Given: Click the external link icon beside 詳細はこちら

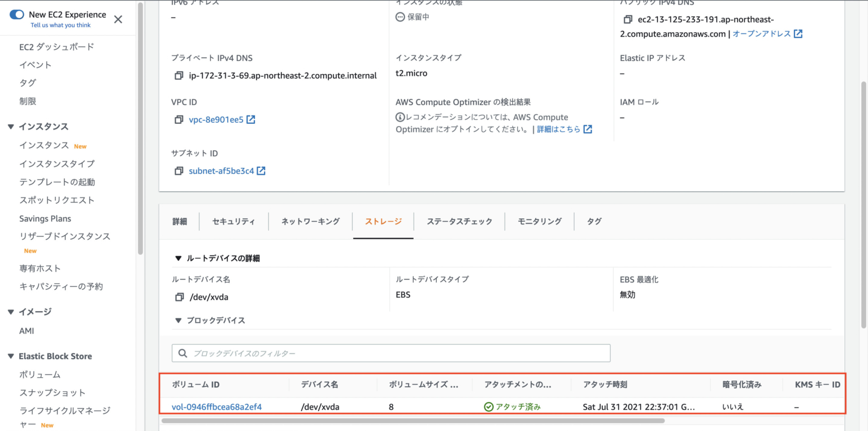Looking at the screenshot, I should (x=587, y=129).
